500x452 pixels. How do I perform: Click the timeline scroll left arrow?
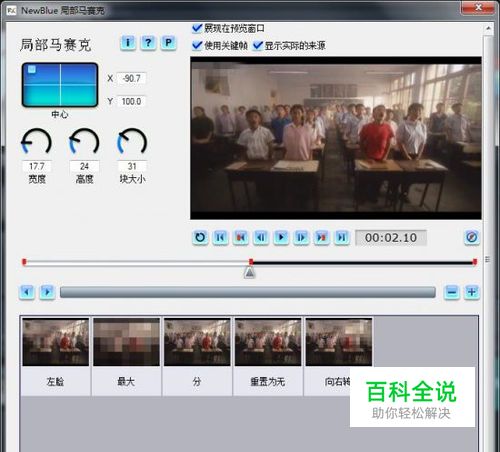[27, 292]
